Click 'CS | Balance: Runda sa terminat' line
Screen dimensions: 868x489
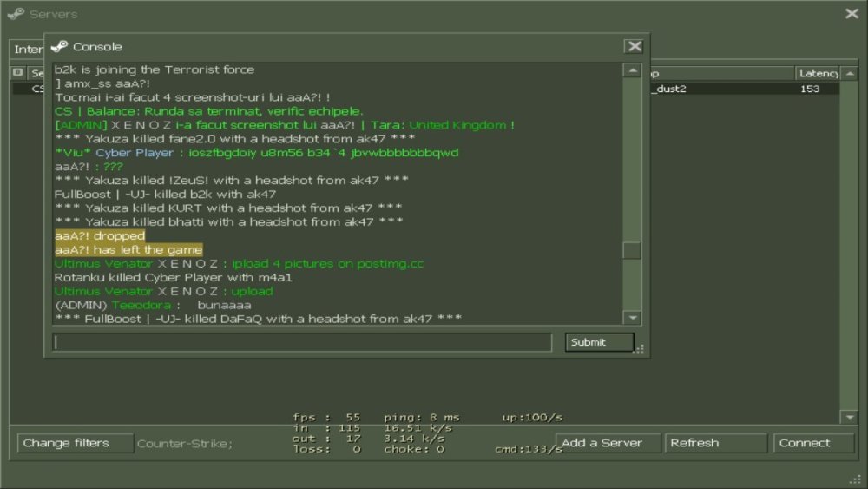coord(208,111)
